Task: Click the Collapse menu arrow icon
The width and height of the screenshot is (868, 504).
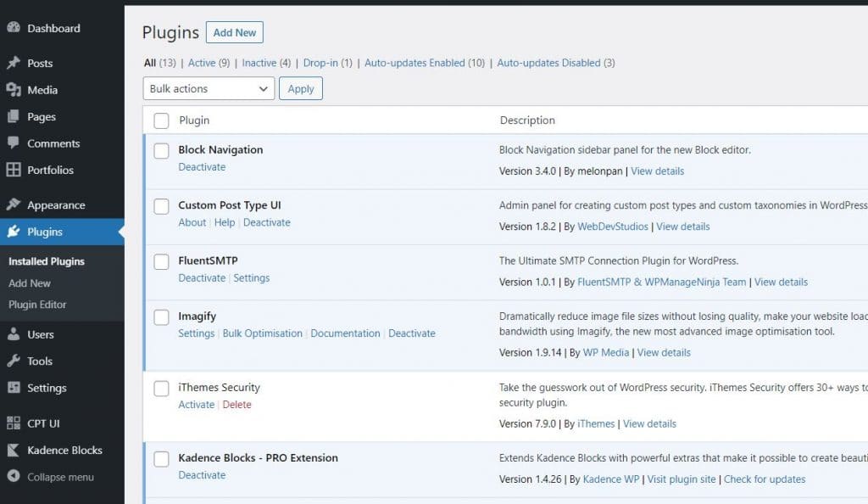Action: point(14,476)
